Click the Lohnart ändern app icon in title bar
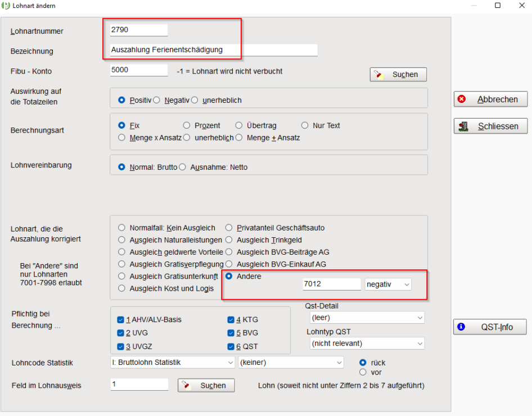Screen dimensions: 532x416 (x=6, y=6)
